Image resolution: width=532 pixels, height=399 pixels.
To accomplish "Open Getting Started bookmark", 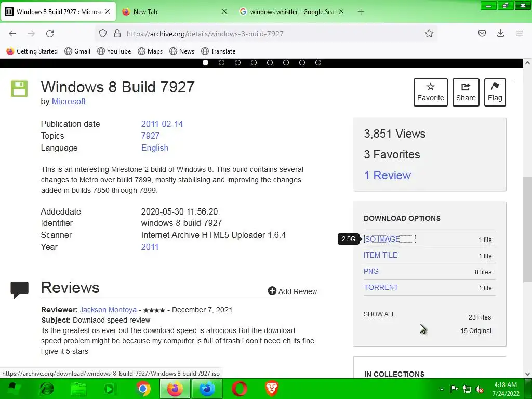I will 32,51.
